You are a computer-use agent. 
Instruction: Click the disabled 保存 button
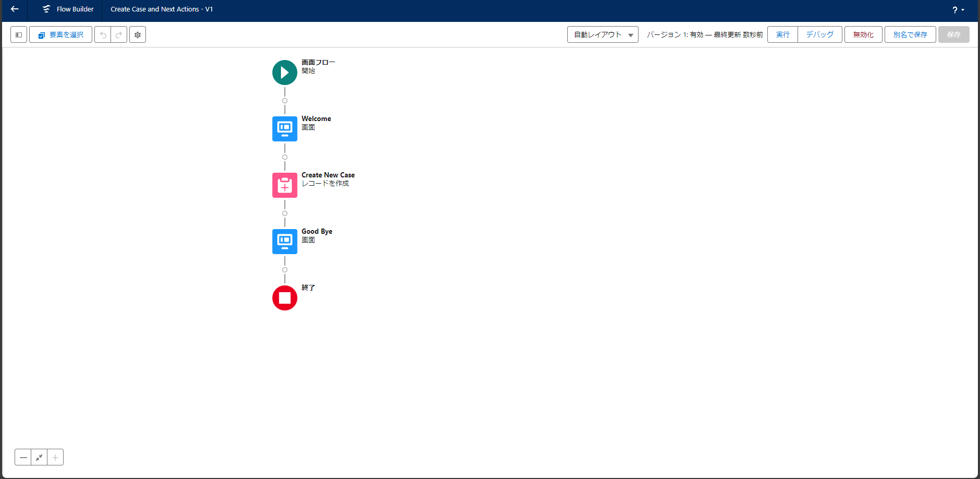954,34
